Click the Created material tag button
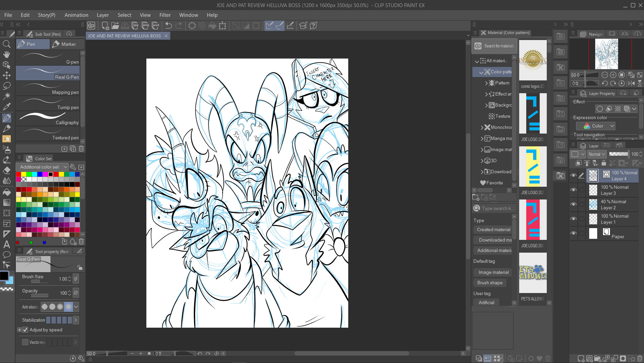The height and width of the screenshot is (363, 644). tap(493, 229)
